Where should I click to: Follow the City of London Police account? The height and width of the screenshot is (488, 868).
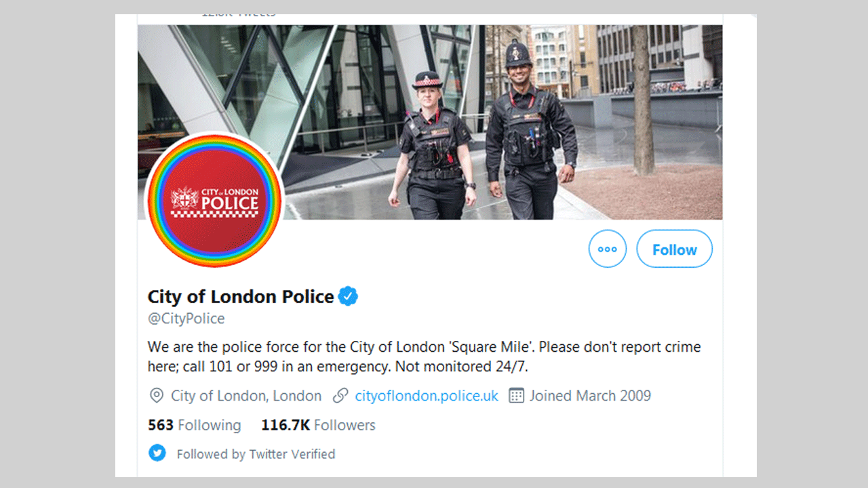click(674, 249)
